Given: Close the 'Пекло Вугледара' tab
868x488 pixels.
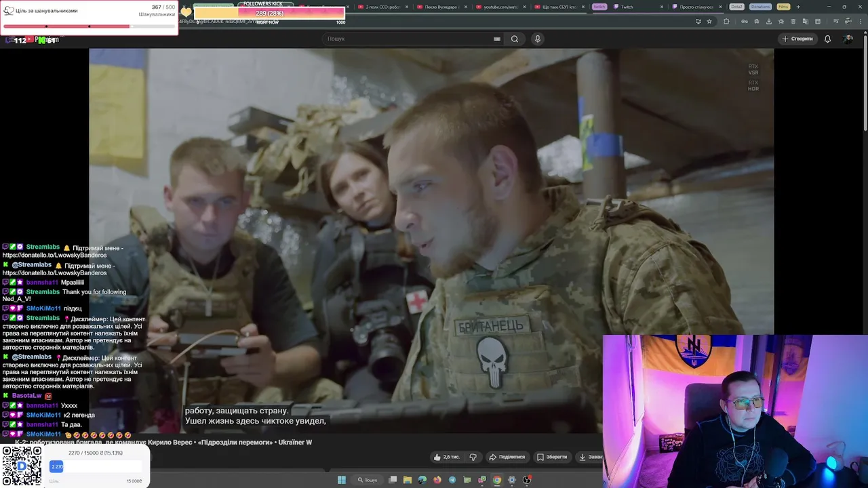Looking at the screenshot, I should coord(465,7).
